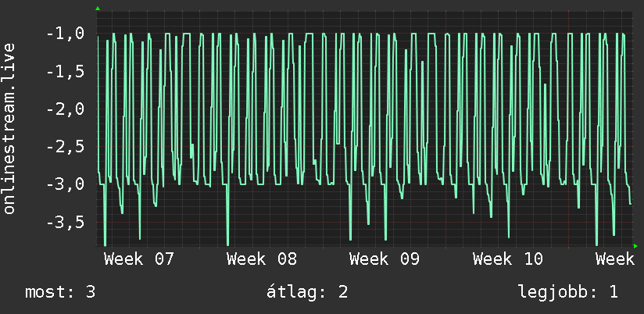This screenshot has width=644, height=314.
Task: Click the 'Week 09' x-axis label
Action: 385,259
